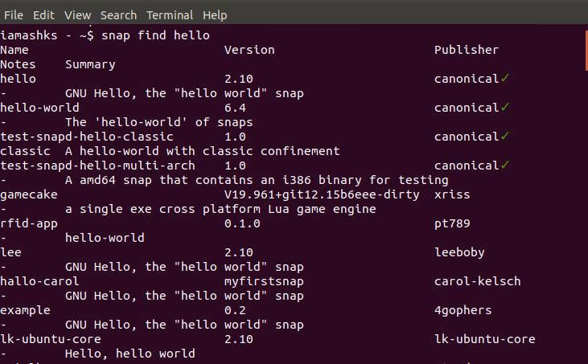Click the snap name 'hallo-carol'
Image resolution: width=588 pixels, height=364 pixels.
[39, 281]
